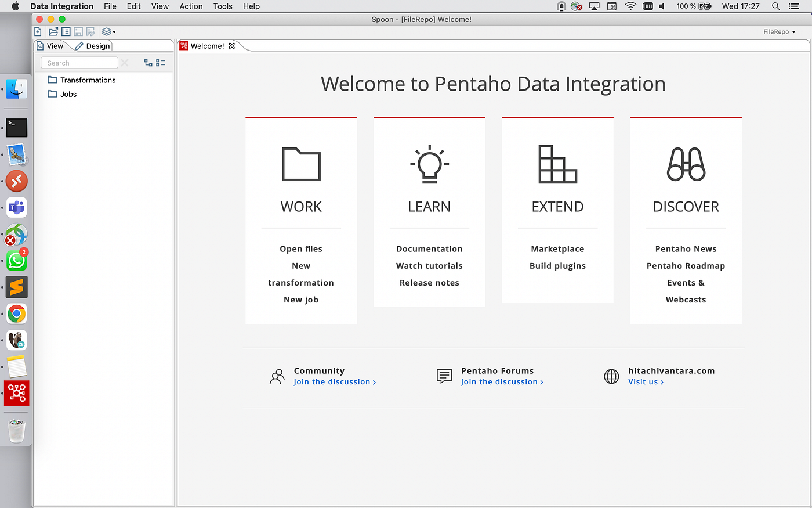Image resolution: width=812 pixels, height=508 pixels.
Task: Click the Save As toolbar icon
Action: click(90, 31)
